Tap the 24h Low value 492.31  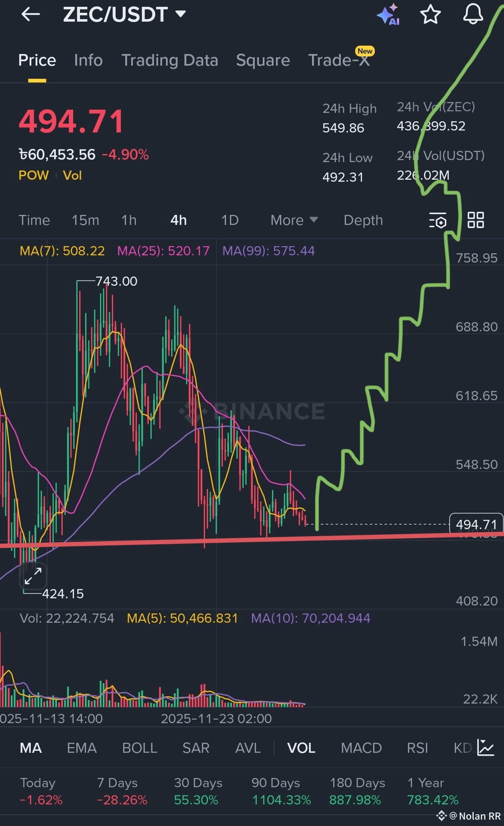(343, 177)
